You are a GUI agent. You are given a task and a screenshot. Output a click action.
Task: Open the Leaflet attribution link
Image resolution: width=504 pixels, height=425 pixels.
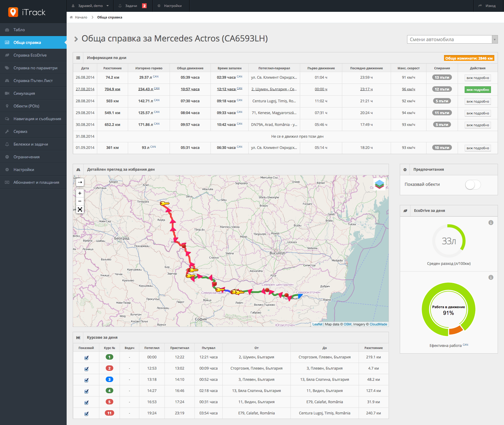click(317, 324)
